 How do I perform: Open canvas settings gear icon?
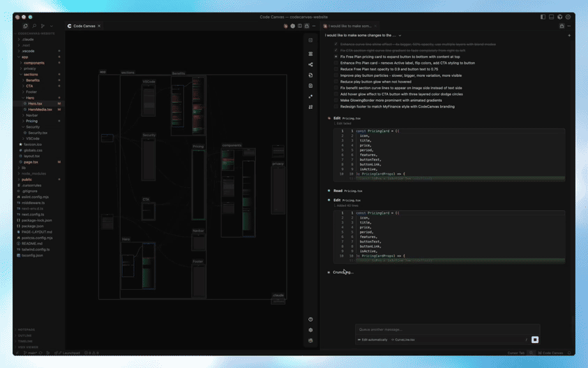[310, 330]
